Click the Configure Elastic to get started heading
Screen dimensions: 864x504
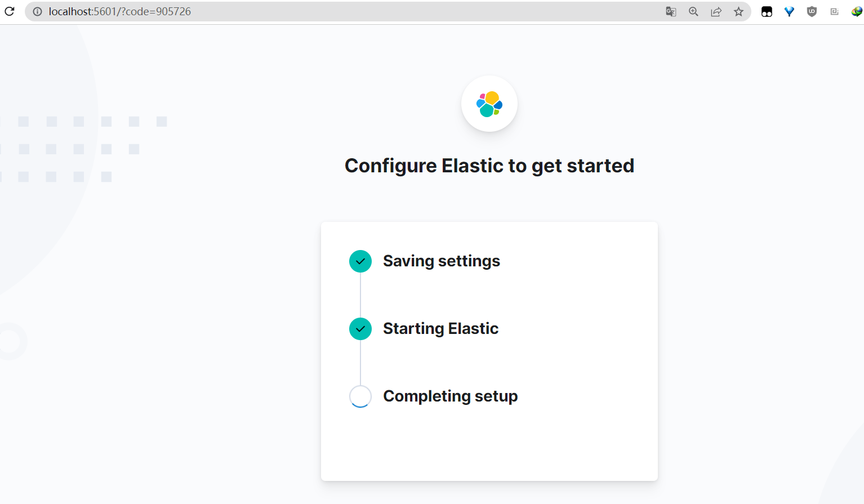coord(489,166)
